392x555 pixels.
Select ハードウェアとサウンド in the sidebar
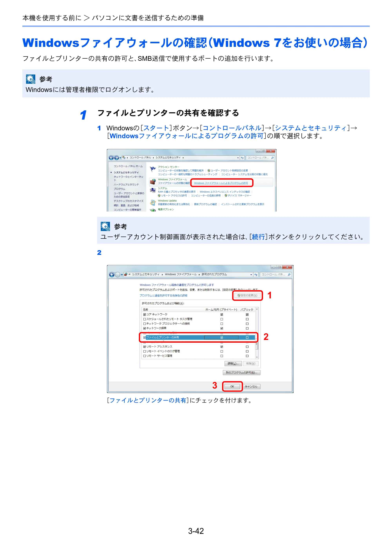coord(126,184)
